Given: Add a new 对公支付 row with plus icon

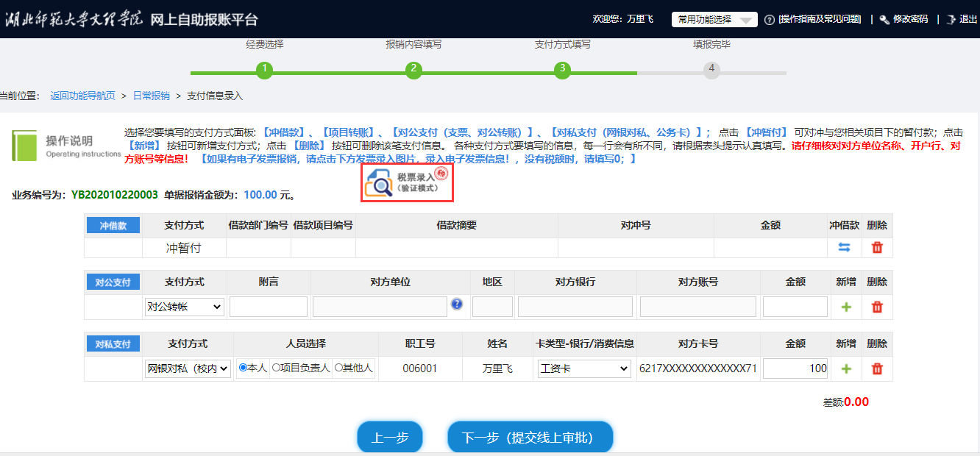Looking at the screenshot, I should point(846,307).
